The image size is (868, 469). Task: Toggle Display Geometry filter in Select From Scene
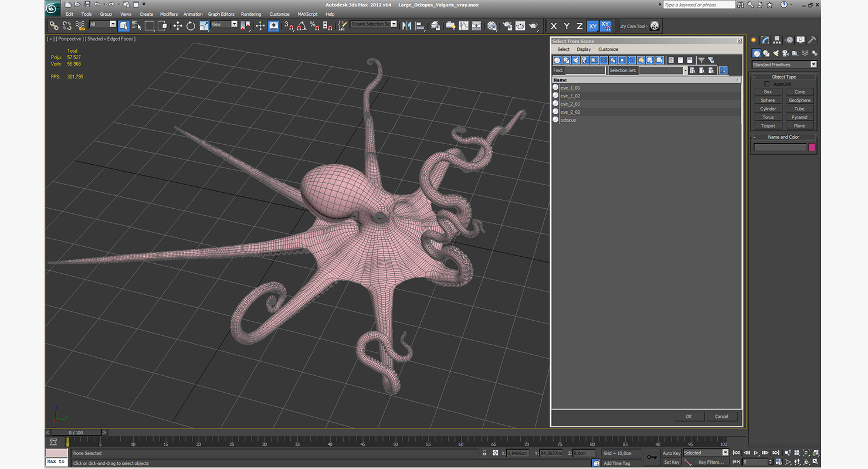[557, 60]
